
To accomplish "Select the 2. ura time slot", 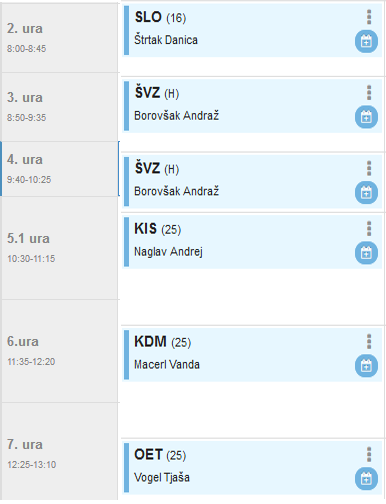I will (60, 37).
